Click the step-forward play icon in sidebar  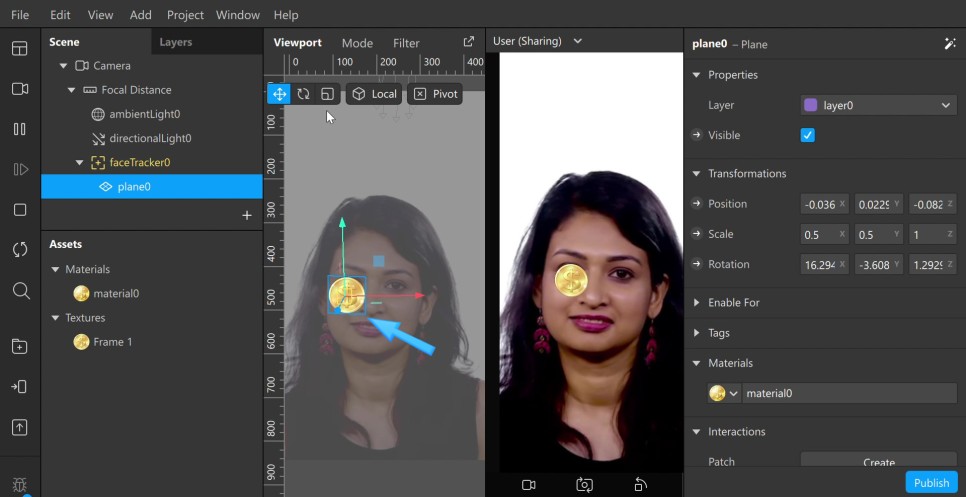20,169
